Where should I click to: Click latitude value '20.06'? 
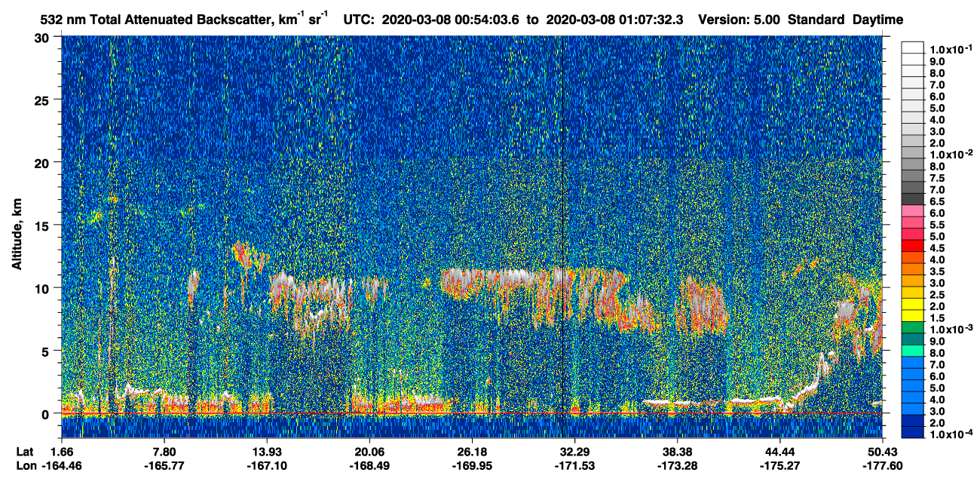[x=369, y=452]
